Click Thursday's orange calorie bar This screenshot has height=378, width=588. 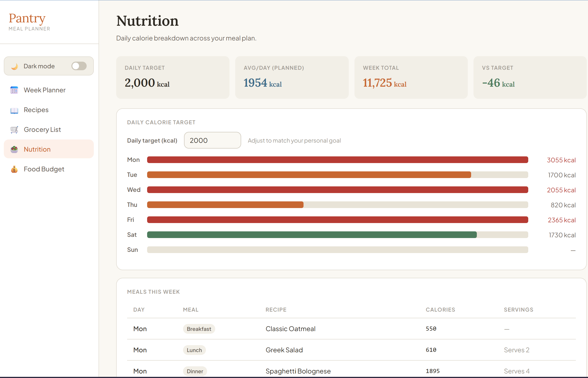[x=225, y=205]
